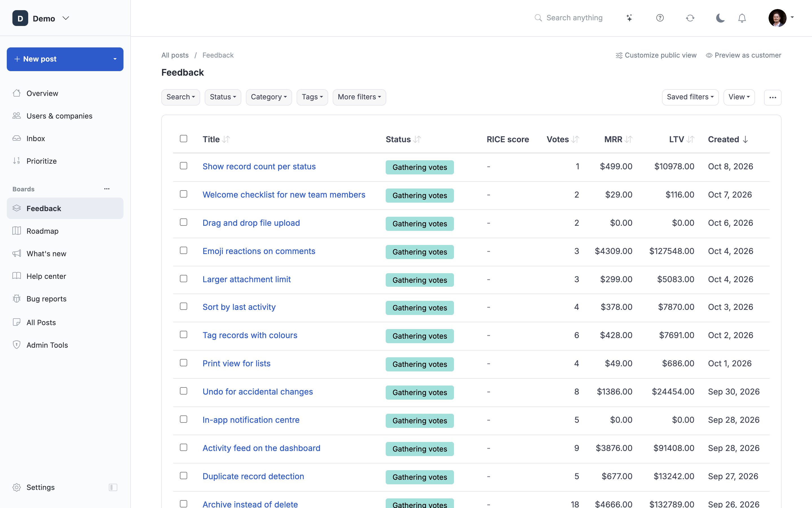
Task: Expand the Demo workspace chevron
Action: click(66, 18)
